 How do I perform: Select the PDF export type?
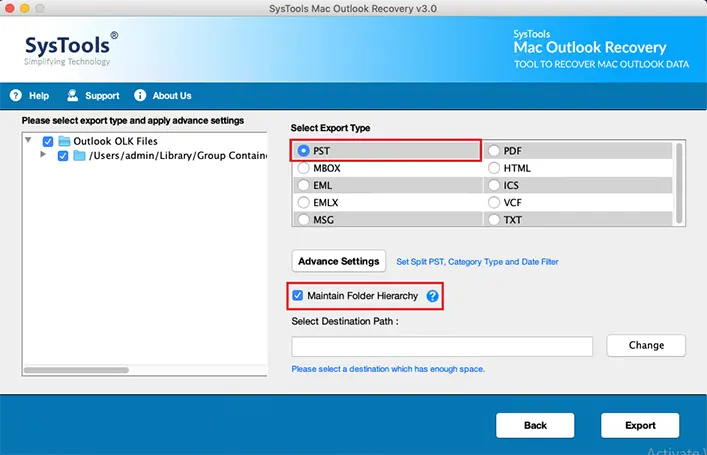click(x=494, y=151)
